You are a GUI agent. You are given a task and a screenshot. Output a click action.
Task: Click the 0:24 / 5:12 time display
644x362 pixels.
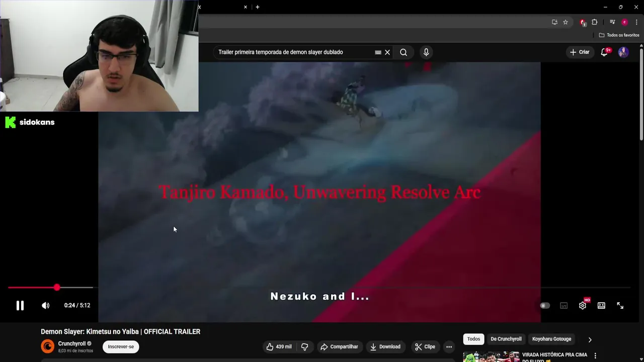[77, 305]
